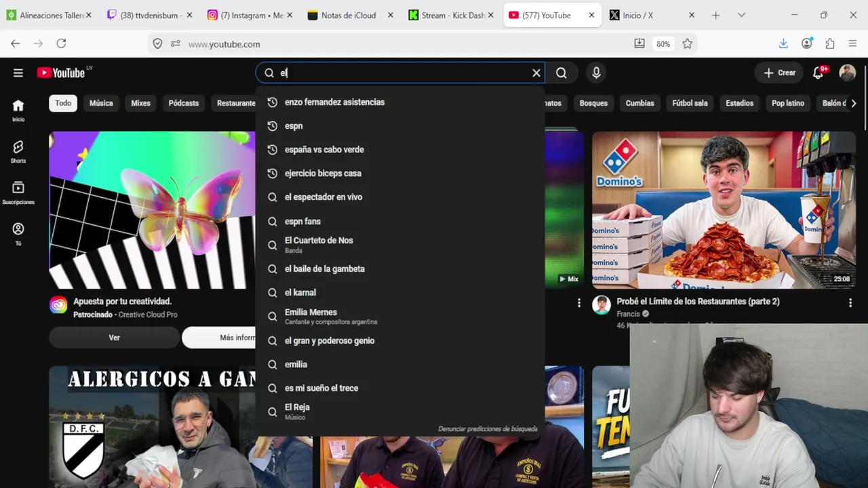Choose suggestion el gran y poderoso genio
Viewport: 868px width, 488px height.
(x=400, y=341)
